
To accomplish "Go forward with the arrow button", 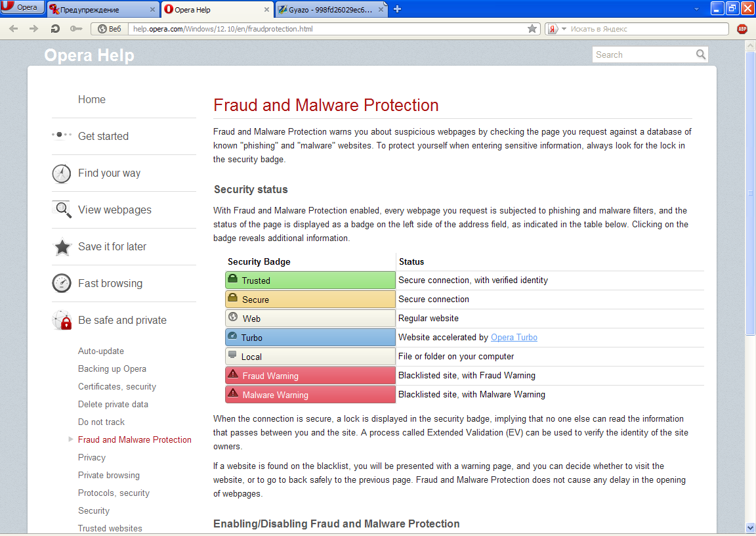I will pyautogui.click(x=33, y=29).
